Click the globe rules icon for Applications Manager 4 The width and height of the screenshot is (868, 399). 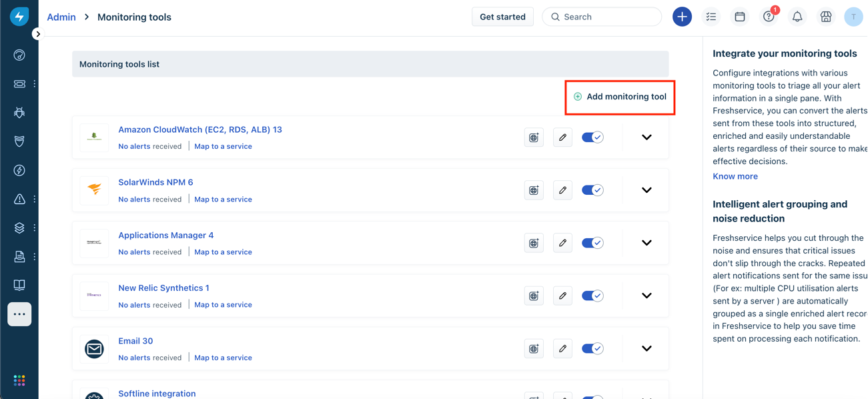[x=534, y=243]
